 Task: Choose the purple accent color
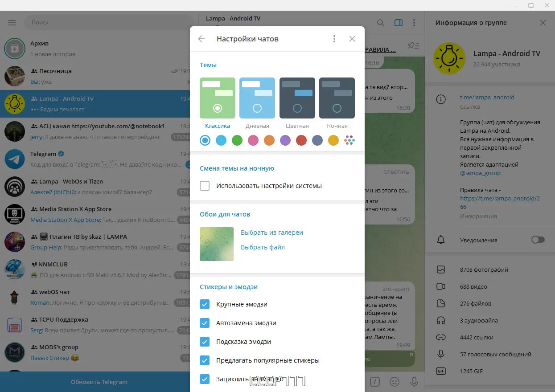[285, 140]
